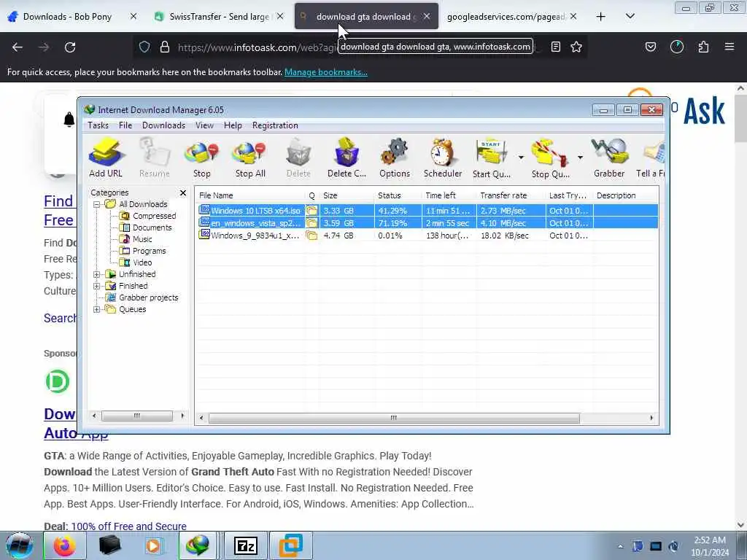The image size is (747, 560).
Task: Click the Save to Pocket icon
Action: [650, 47]
